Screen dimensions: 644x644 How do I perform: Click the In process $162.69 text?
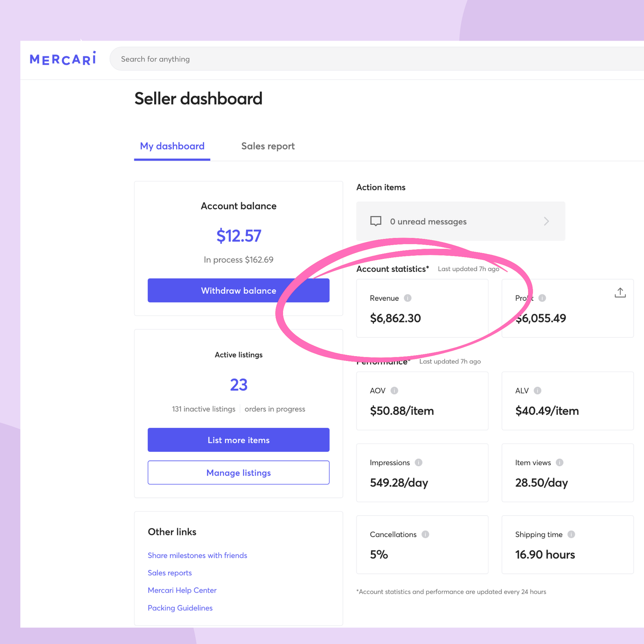point(238,260)
